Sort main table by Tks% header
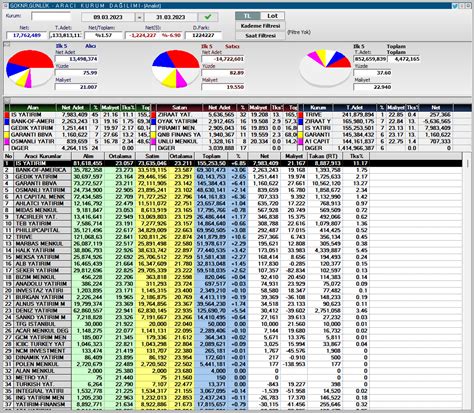Image resolution: width=474 pixels, height=413 pixels. tap(356, 156)
